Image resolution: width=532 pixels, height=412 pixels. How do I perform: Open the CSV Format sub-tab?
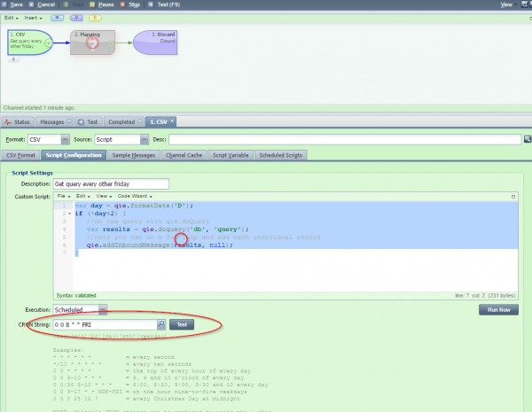pos(20,155)
